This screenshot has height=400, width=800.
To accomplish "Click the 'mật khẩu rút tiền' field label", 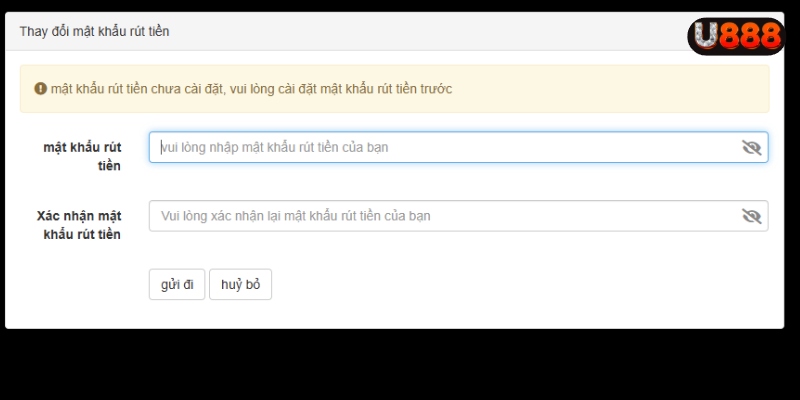I will pyautogui.click(x=82, y=157).
